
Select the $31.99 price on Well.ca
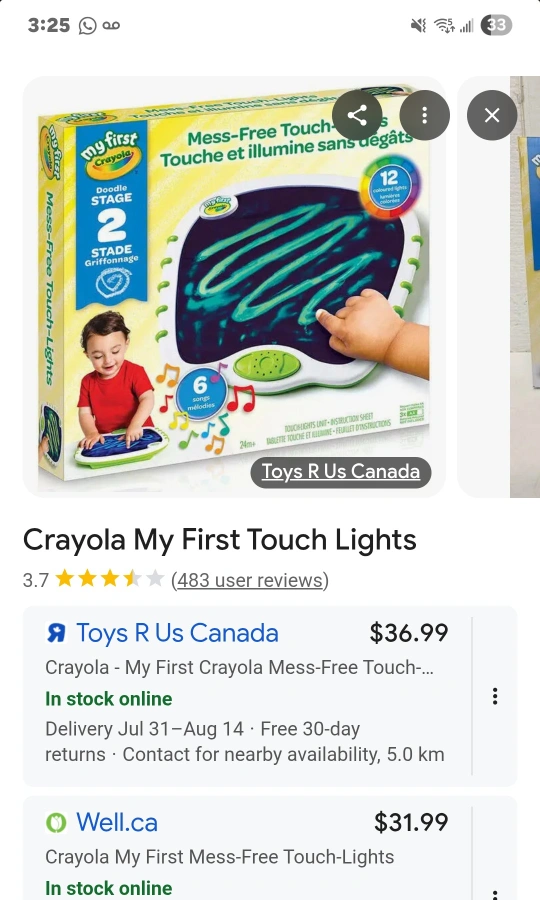tap(411, 822)
